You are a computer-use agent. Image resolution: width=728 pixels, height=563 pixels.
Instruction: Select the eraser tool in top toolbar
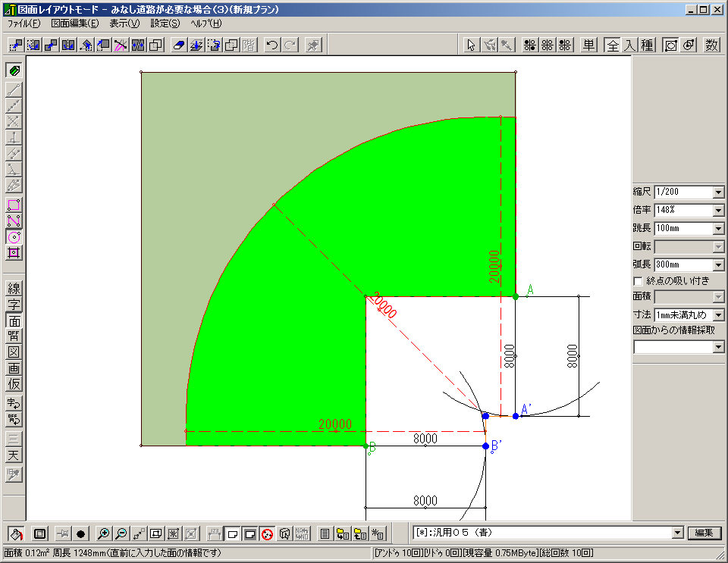[179, 45]
